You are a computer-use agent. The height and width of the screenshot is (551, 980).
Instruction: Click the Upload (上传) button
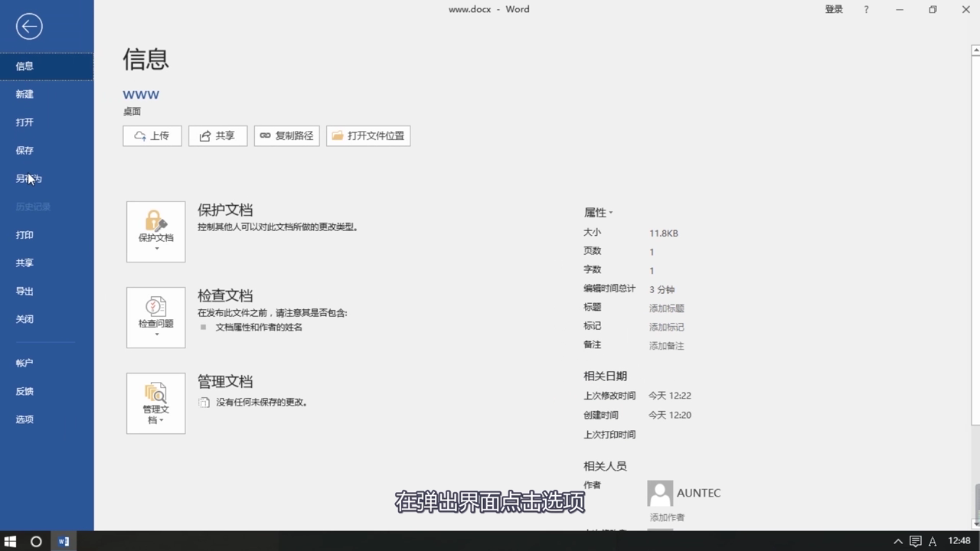(152, 135)
